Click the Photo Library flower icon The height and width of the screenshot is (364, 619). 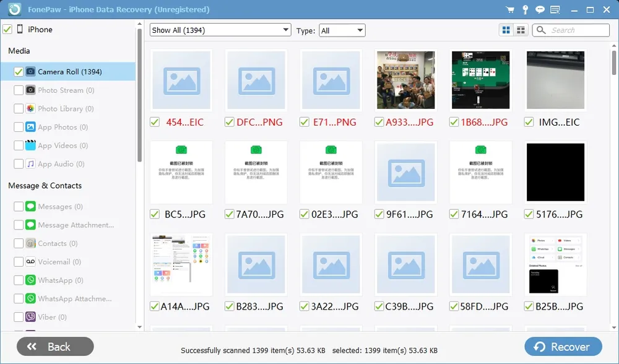pyautogui.click(x=30, y=108)
